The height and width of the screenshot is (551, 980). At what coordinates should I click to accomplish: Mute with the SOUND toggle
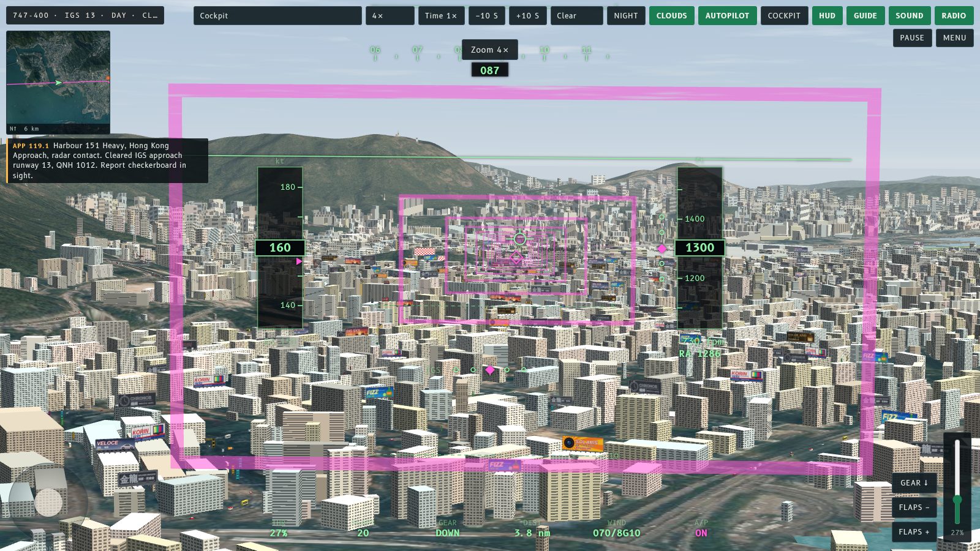pos(909,15)
